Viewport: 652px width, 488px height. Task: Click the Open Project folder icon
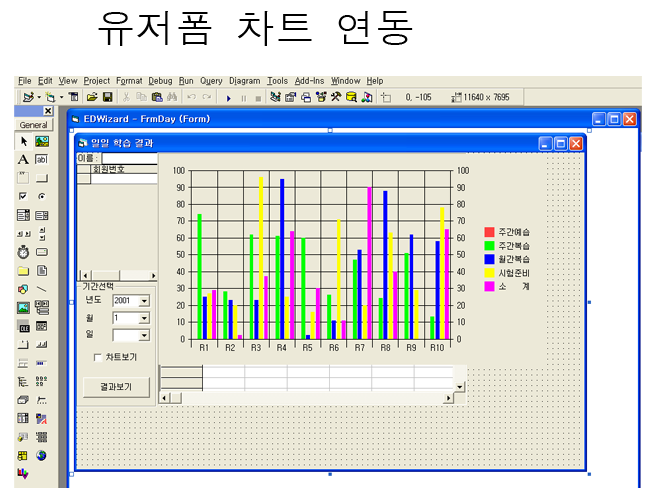(91, 97)
